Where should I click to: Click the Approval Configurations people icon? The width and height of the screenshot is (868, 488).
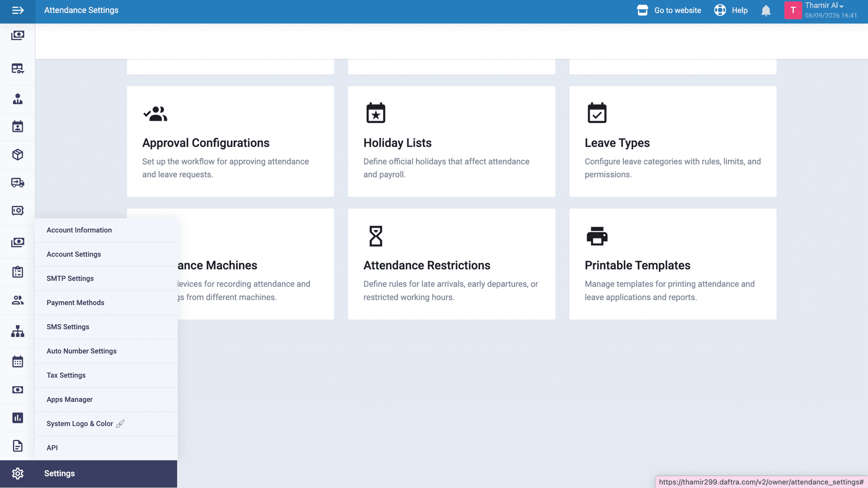(155, 113)
